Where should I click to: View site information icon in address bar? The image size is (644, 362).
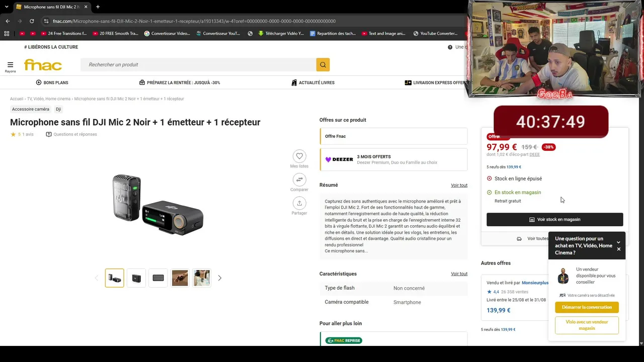46,21
